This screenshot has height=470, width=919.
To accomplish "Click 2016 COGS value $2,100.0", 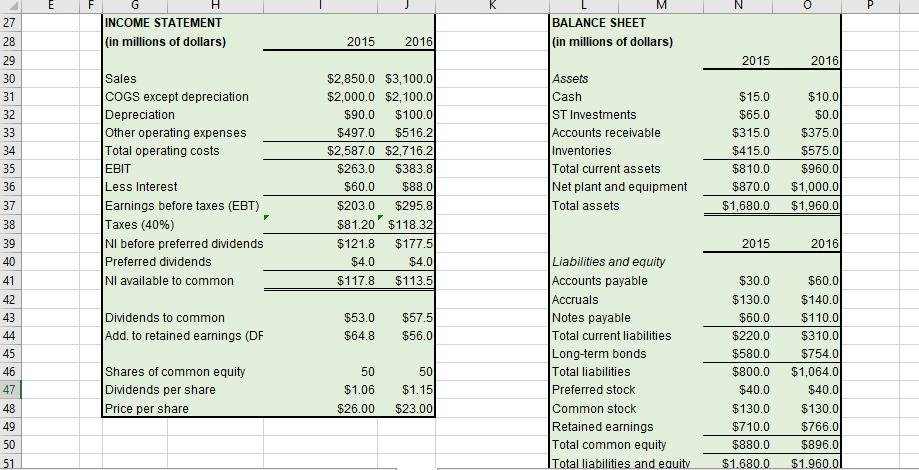I will tap(409, 97).
